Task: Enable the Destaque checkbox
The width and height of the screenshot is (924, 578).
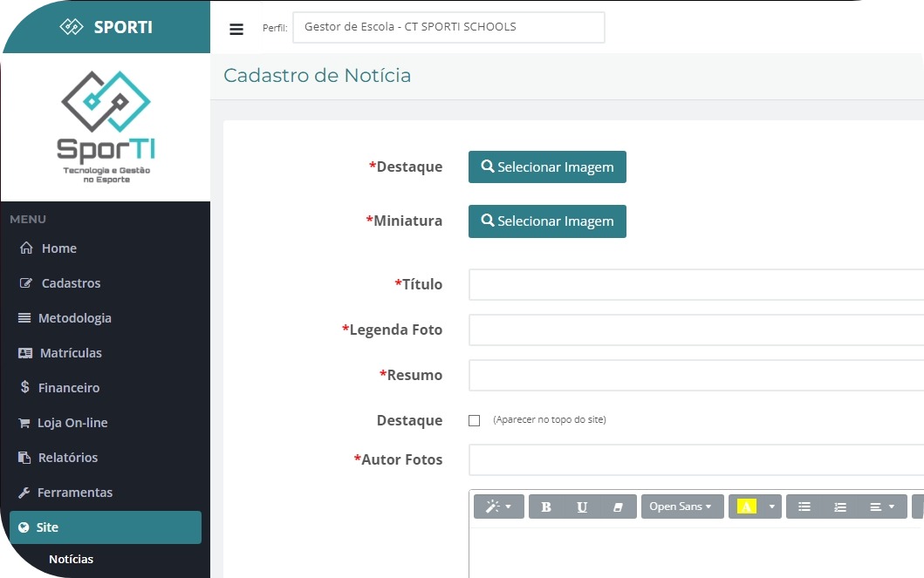Action: 475,420
